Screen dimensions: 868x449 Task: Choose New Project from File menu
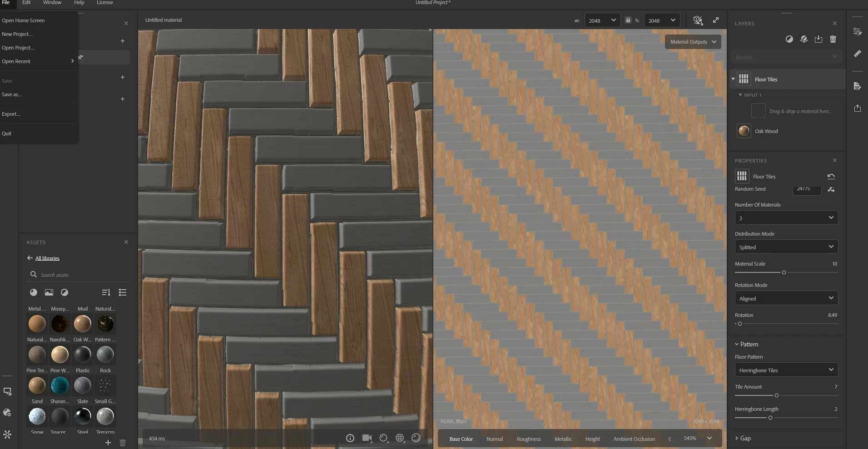coord(17,34)
